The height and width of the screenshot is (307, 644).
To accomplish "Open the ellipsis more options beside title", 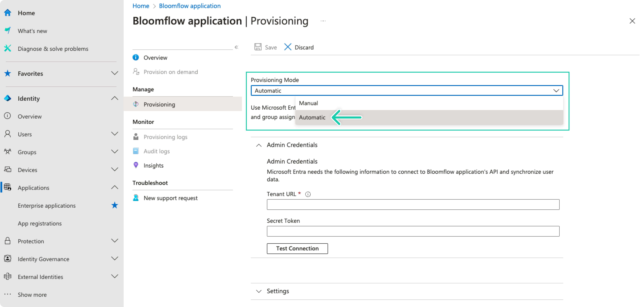I will click(323, 21).
